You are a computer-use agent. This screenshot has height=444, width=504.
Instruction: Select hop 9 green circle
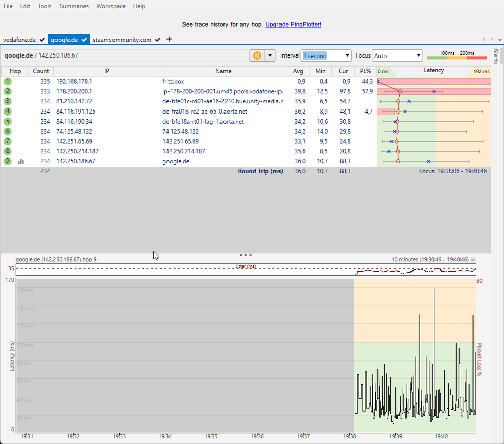(x=8, y=161)
